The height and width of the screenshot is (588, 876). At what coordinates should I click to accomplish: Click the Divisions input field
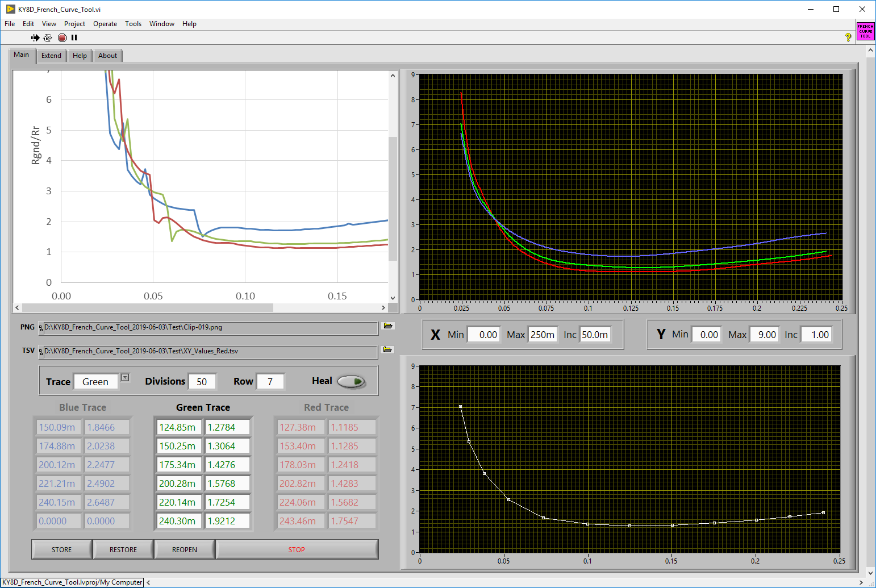pos(202,382)
